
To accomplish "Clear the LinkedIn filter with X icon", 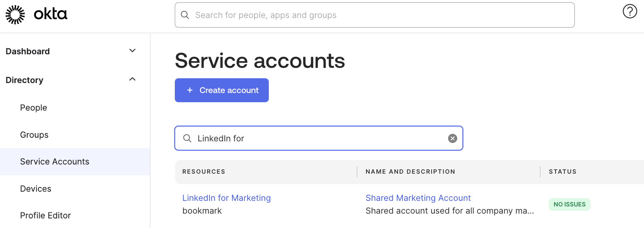I will click(x=452, y=138).
